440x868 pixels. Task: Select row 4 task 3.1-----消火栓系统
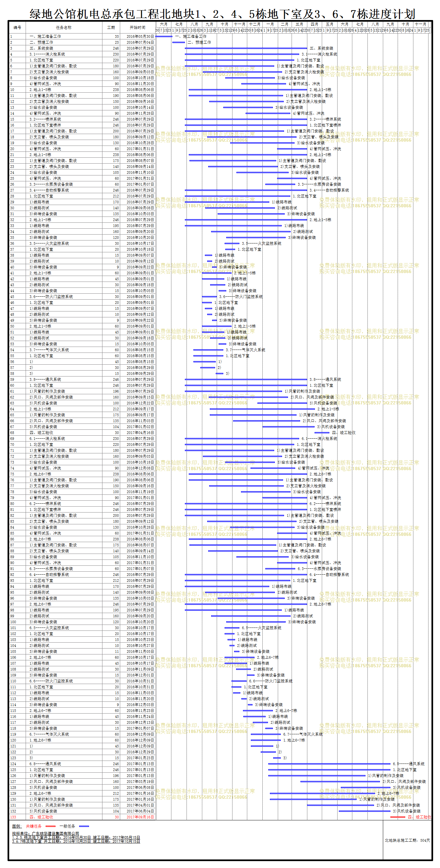click(48, 54)
